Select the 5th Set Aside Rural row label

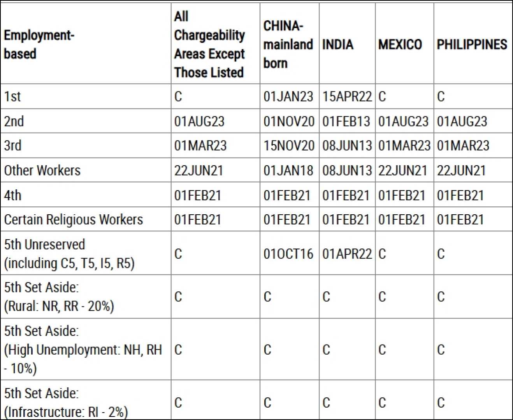click(59, 297)
